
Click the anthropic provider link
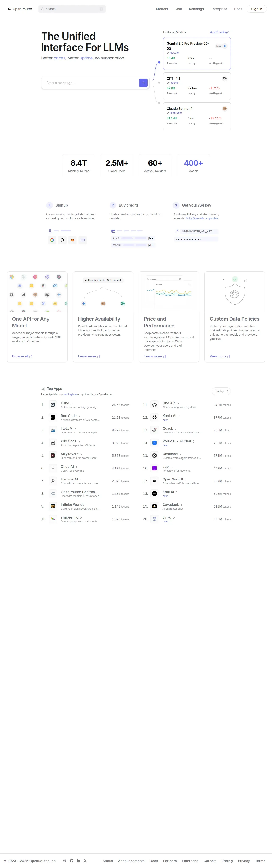pos(176,113)
